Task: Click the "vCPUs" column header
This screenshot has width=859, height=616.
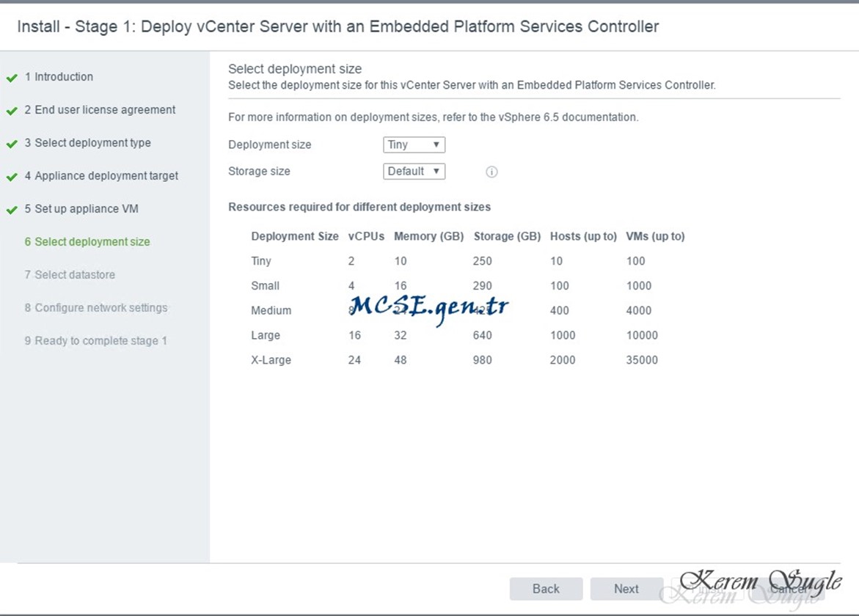Action: 367,236
